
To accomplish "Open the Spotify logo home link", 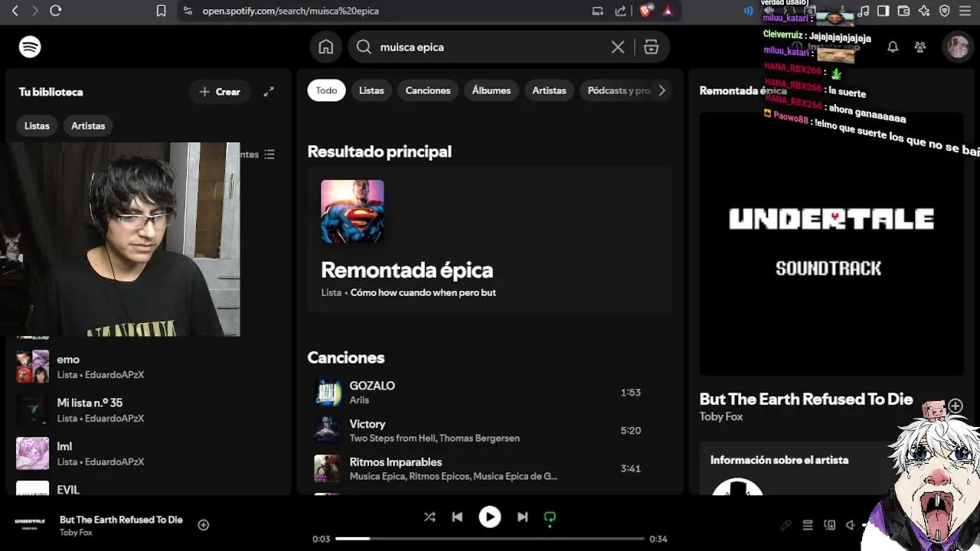I will point(30,47).
